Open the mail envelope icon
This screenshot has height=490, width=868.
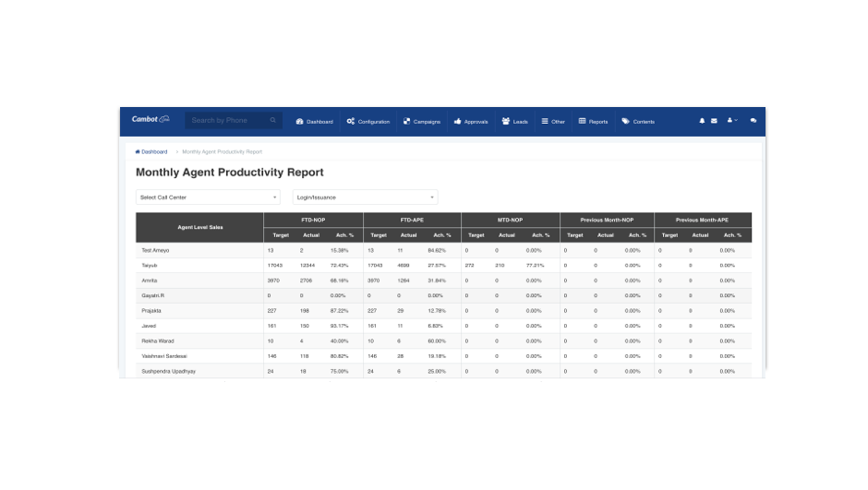(714, 121)
